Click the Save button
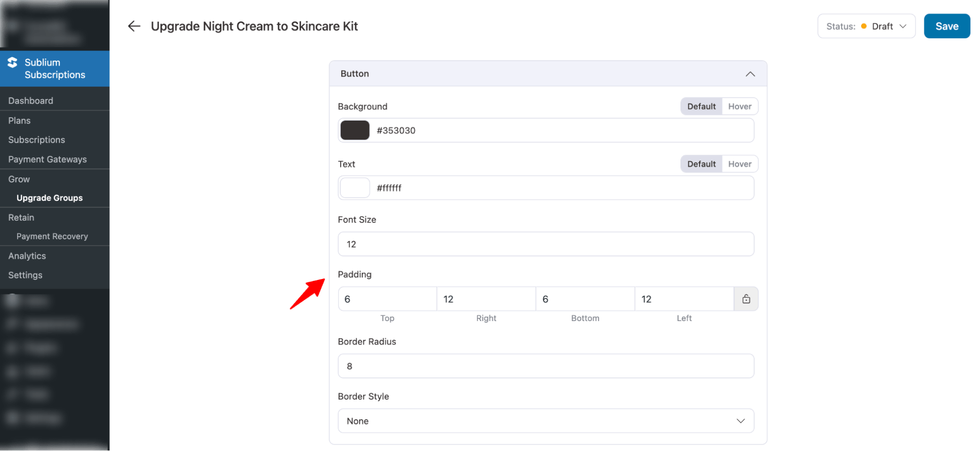 (x=946, y=26)
